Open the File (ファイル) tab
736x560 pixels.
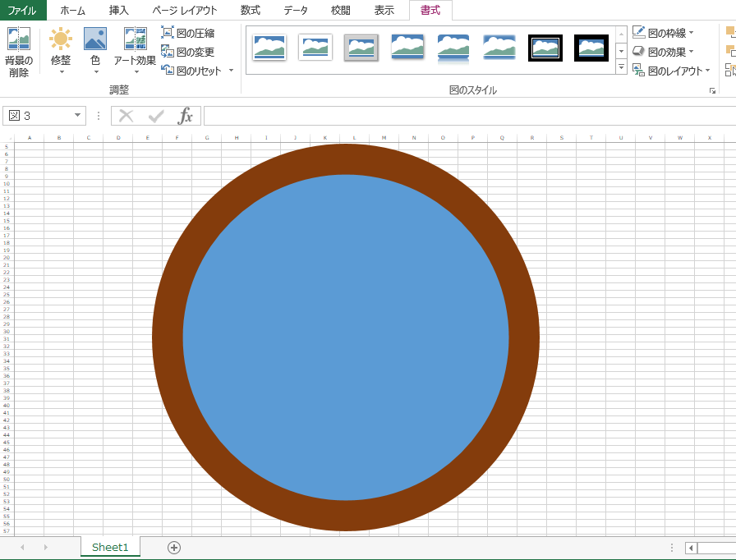[x=22, y=10]
